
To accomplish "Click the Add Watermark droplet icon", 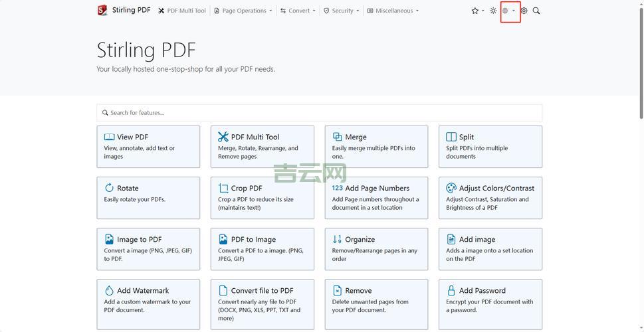I will [109, 290].
